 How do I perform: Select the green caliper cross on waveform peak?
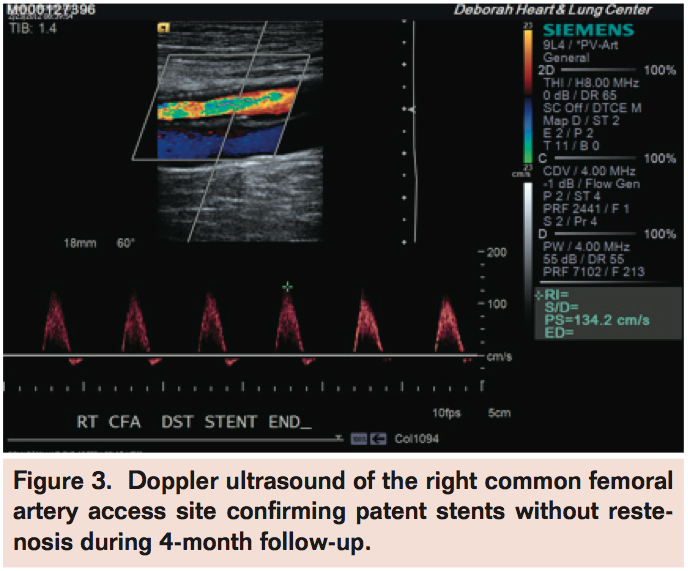pyautogui.click(x=287, y=287)
